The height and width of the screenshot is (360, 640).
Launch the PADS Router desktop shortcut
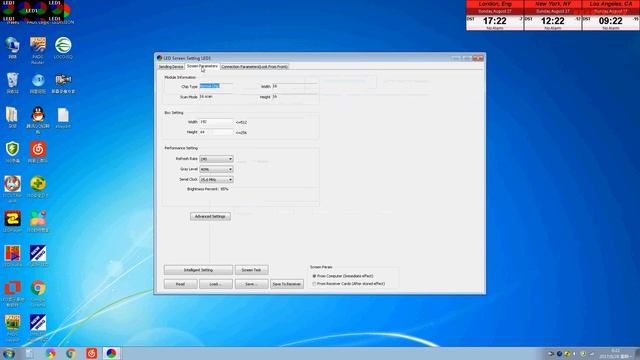click(38, 47)
